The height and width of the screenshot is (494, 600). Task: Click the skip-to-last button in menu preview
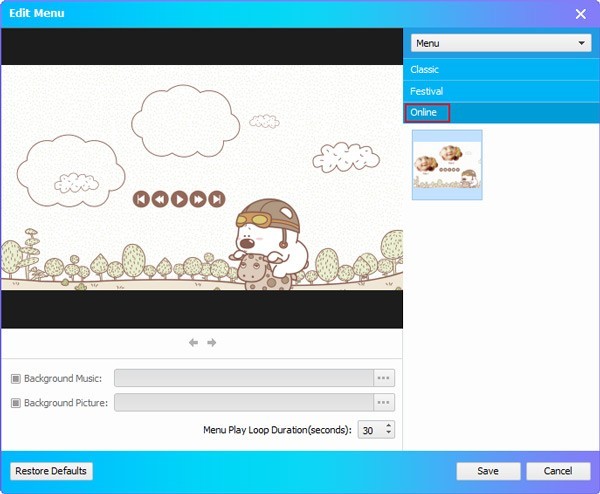(x=217, y=199)
